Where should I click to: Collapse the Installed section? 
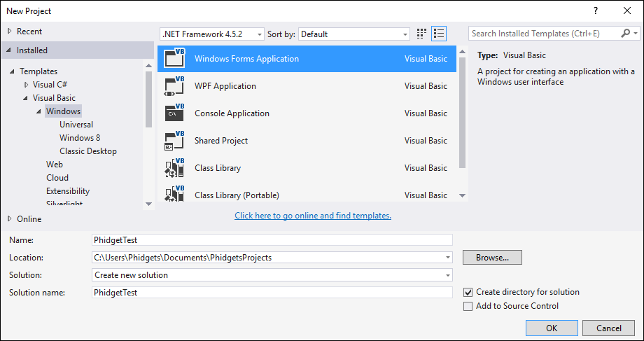(9, 50)
